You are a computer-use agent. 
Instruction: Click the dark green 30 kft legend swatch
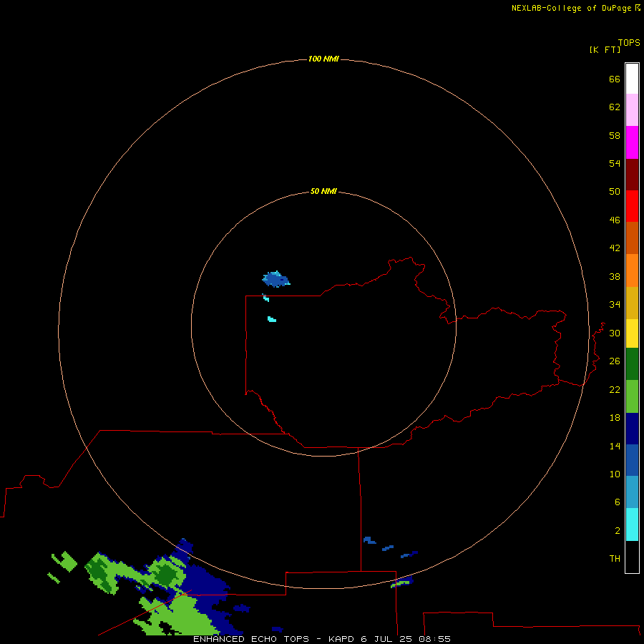(632, 364)
